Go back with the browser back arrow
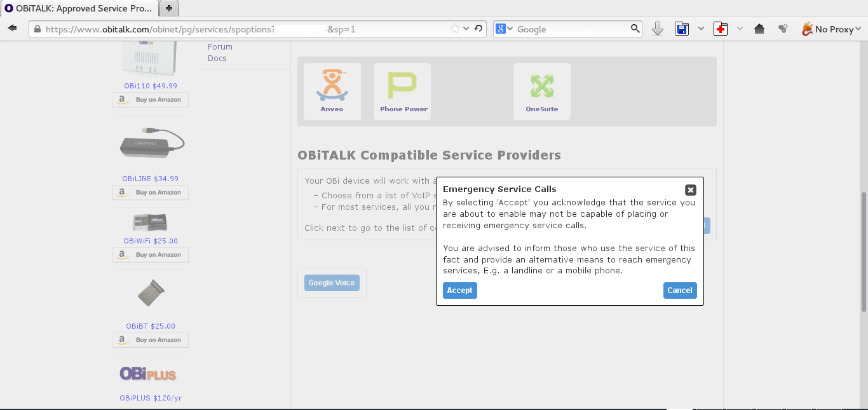This screenshot has height=410, width=868. click(x=12, y=29)
